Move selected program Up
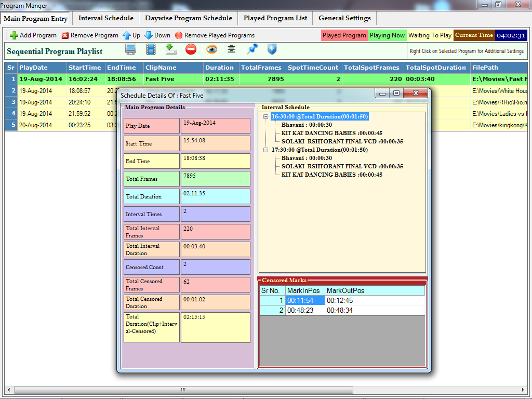The width and height of the screenshot is (532, 399). pyautogui.click(x=131, y=35)
